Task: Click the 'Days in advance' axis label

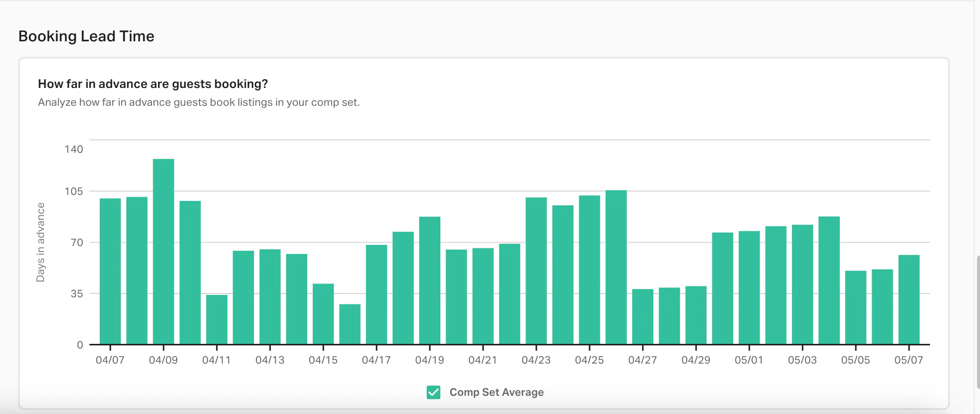Action: 40,242
